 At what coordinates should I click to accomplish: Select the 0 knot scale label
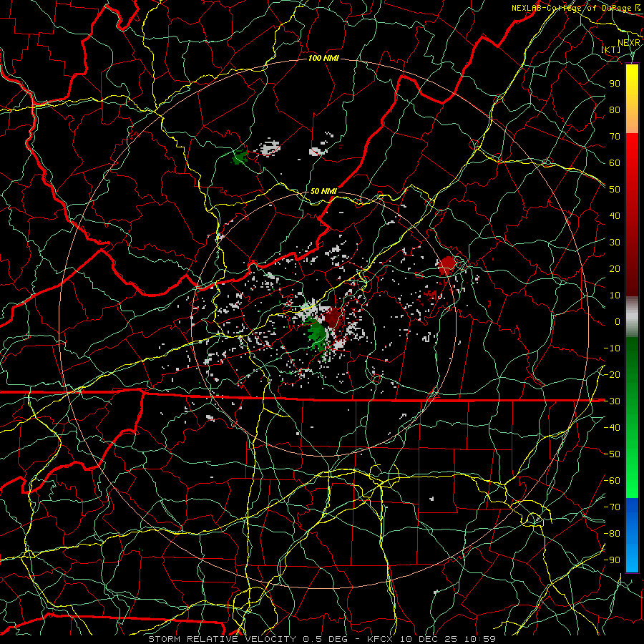(618, 321)
